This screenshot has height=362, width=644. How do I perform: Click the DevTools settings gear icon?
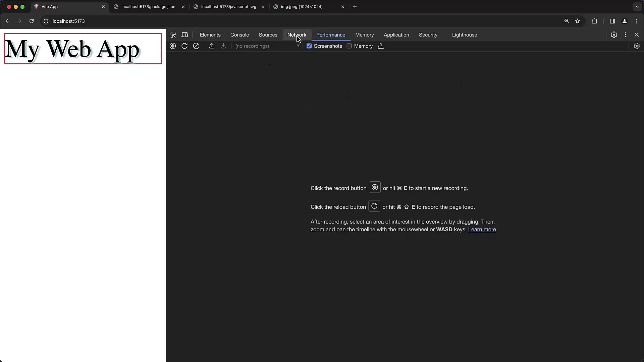coord(614,35)
